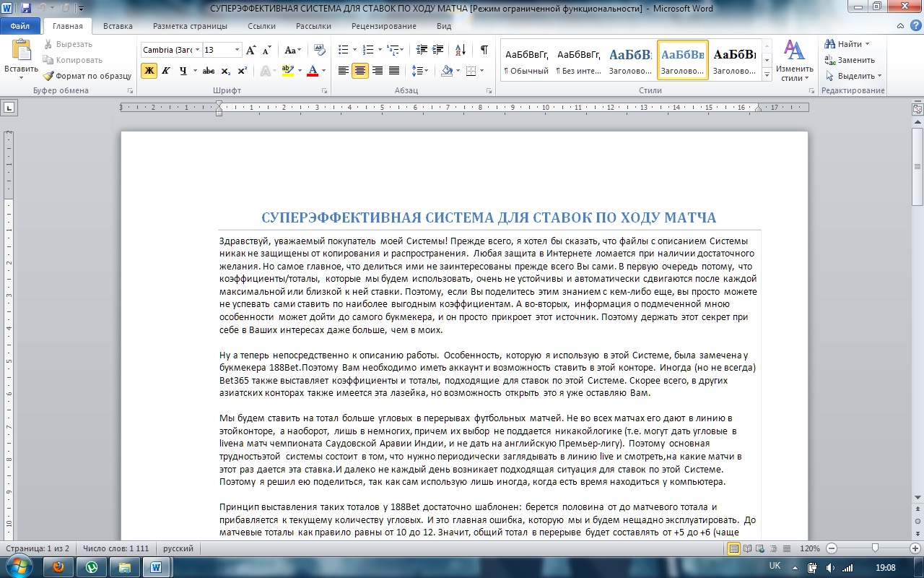
Task: Apply red font color
Action: pos(312,71)
